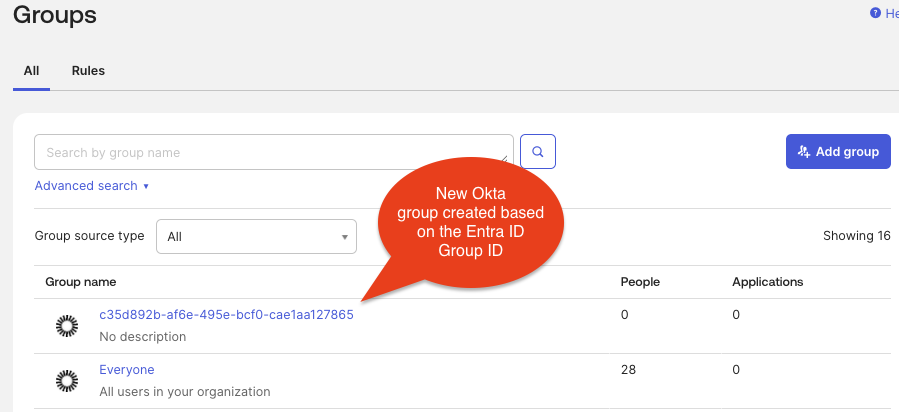Open the Help question mark icon
The height and width of the screenshot is (412, 899).
coord(875,13)
